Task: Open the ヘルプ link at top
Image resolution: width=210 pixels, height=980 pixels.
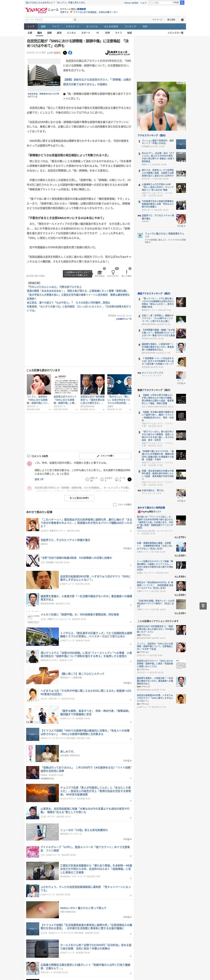Action: [x=143, y=3]
